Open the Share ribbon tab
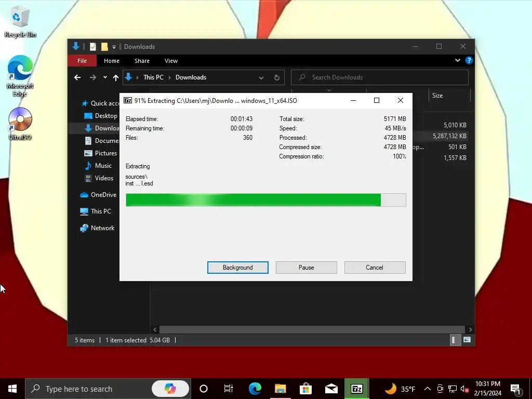Image resolution: width=532 pixels, height=399 pixels. pyautogui.click(x=142, y=61)
